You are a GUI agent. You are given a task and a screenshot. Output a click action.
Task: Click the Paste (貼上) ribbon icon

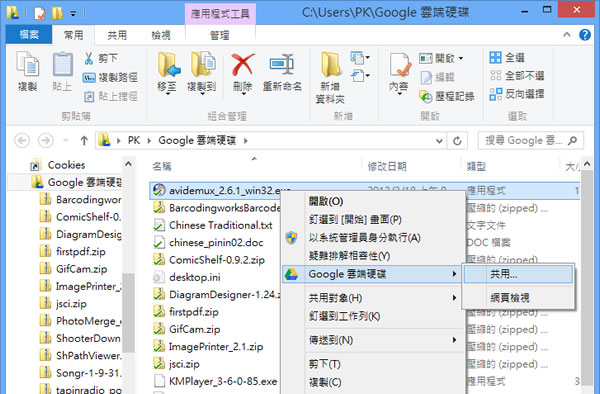(x=62, y=71)
